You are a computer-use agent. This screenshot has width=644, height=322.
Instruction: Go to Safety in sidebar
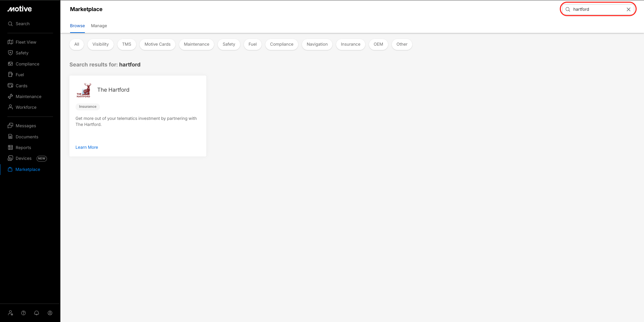pos(22,53)
